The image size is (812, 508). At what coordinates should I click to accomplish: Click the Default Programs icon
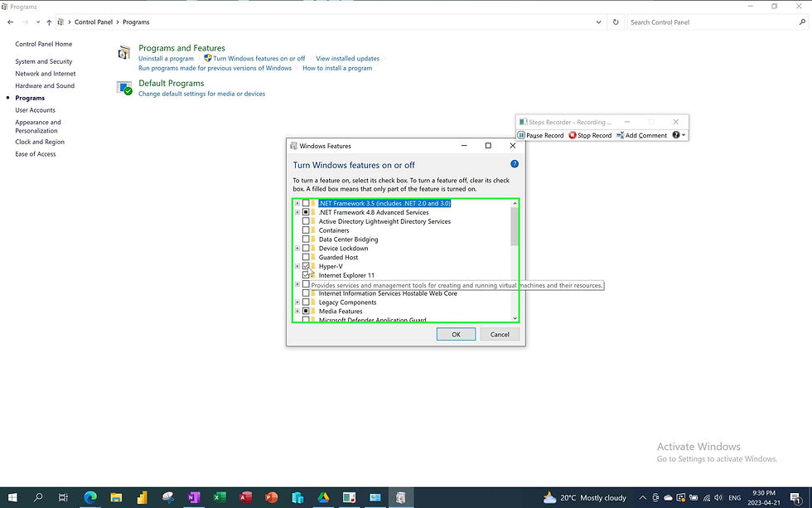pyautogui.click(x=124, y=88)
